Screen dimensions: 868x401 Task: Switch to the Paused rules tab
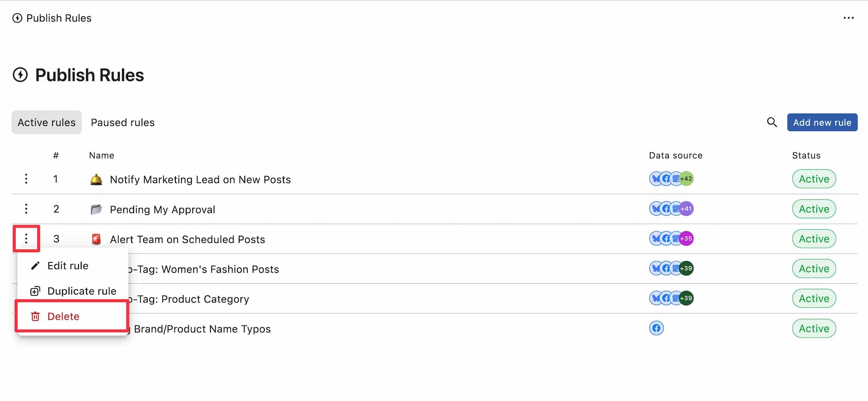point(122,122)
